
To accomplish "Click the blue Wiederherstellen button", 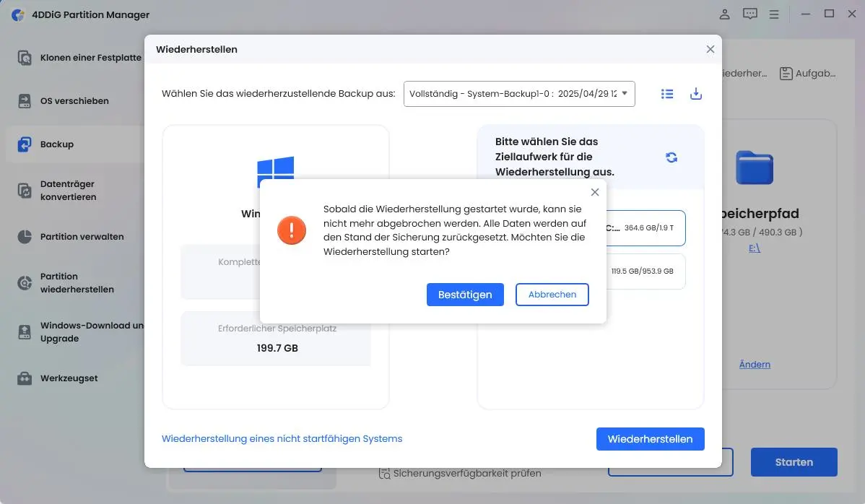I will (x=650, y=439).
